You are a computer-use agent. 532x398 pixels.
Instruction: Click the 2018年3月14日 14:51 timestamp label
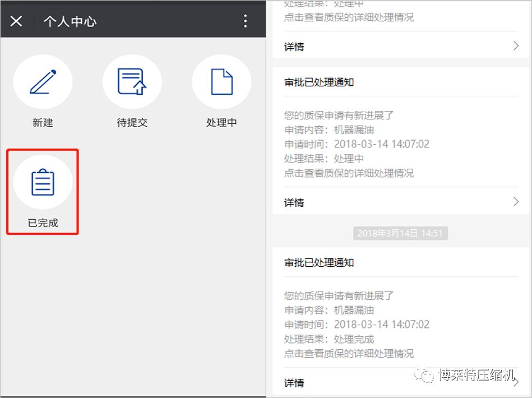tap(400, 233)
